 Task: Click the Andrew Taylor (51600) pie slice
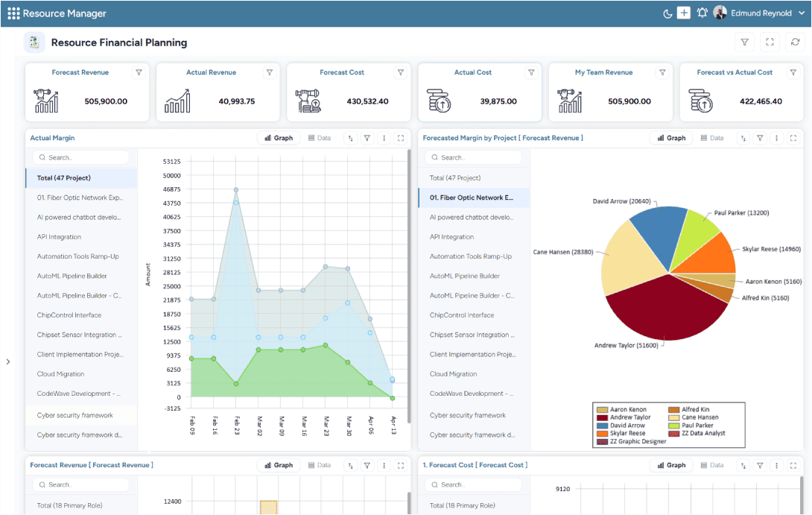click(668, 311)
